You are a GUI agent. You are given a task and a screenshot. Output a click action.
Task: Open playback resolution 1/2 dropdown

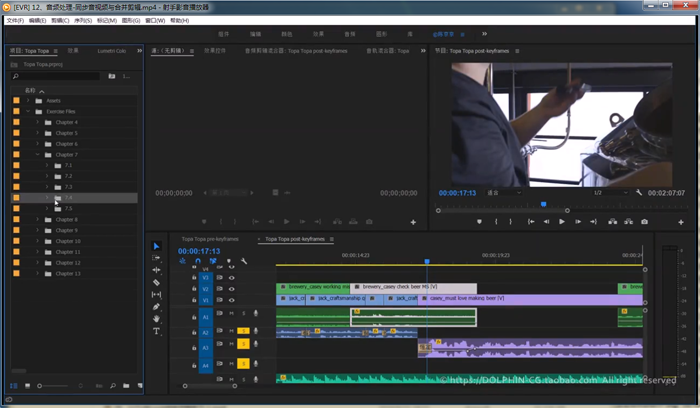pos(610,192)
